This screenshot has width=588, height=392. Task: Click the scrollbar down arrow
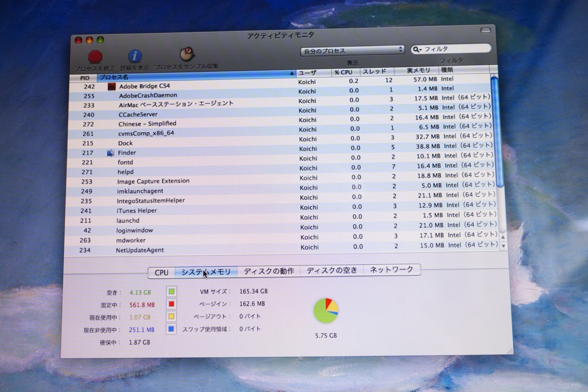(x=503, y=246)
